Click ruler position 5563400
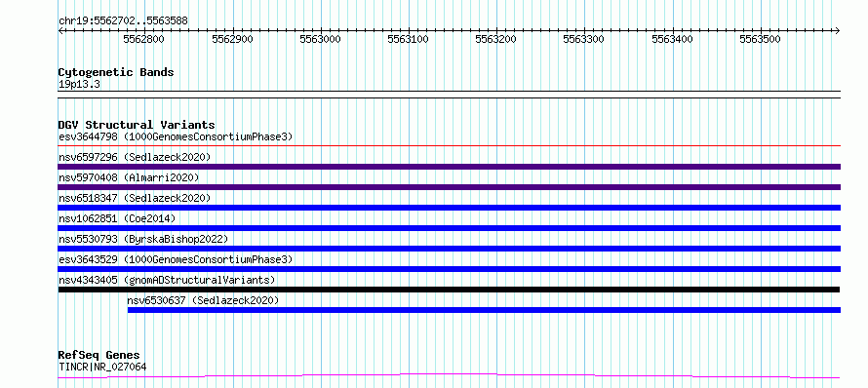868x388 pixels. click(672, 39)
